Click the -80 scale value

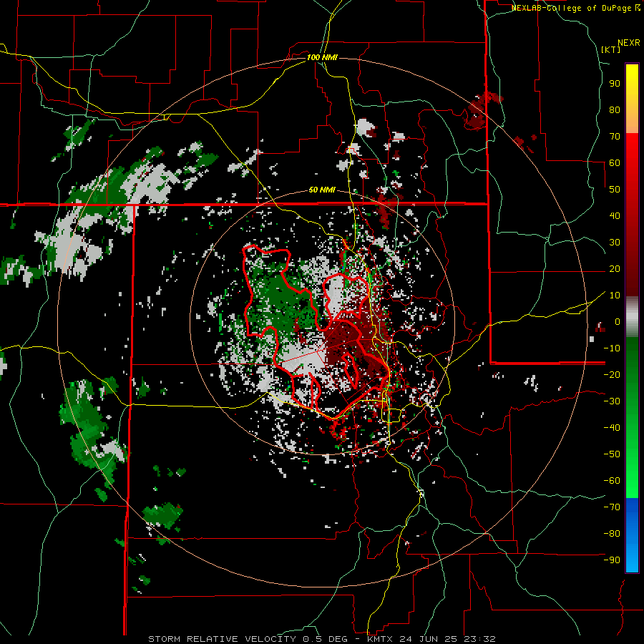tap(612, 534)
